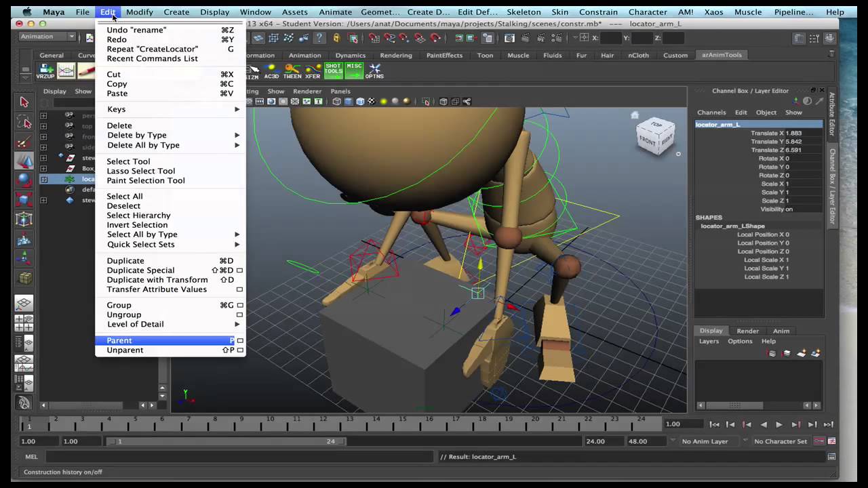Open option box for Duplicate Special
868x488 pixels.
point(239,270)
